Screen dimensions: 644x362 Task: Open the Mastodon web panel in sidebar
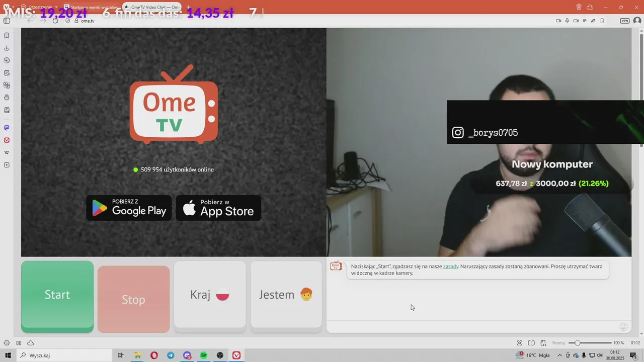click(x=7, y=128)
